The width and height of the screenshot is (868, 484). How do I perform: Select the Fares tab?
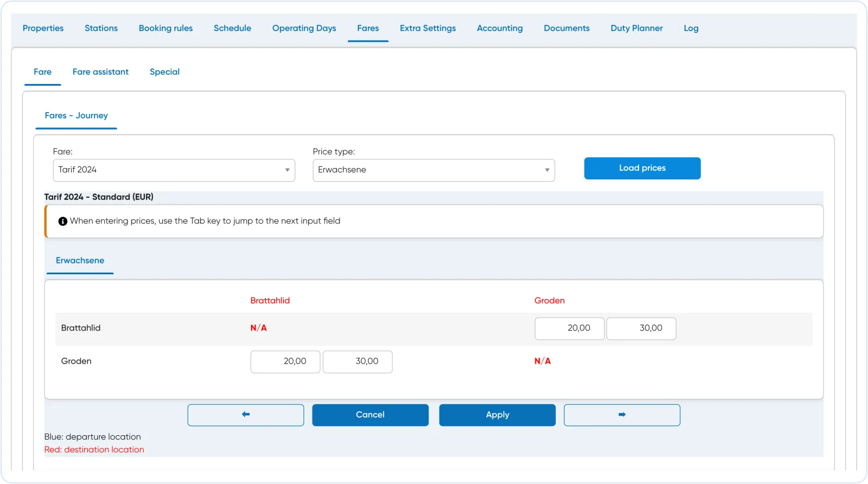point(368,28)
